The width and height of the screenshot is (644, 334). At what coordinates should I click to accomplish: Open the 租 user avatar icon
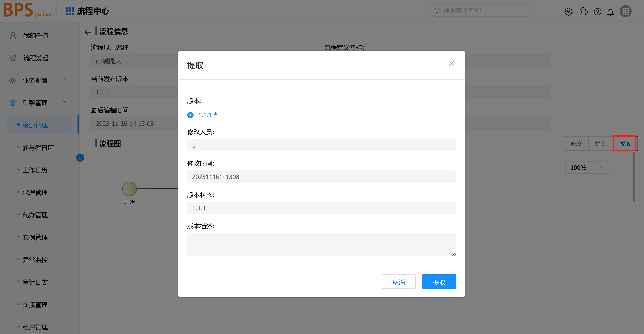click(625, 11)
